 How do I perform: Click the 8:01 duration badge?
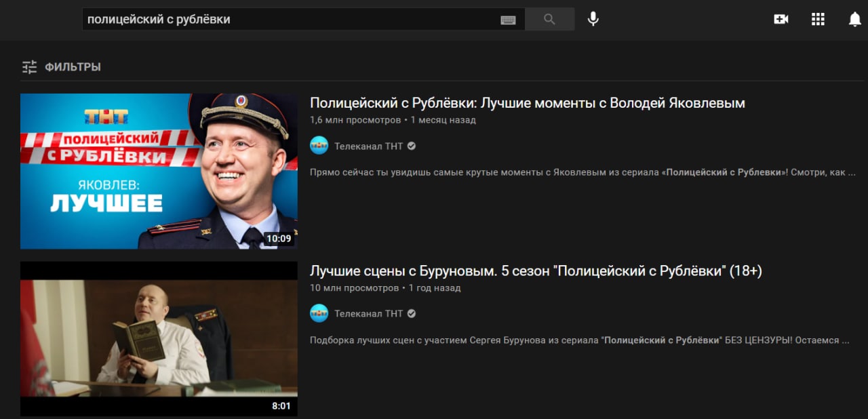point(281,406)
